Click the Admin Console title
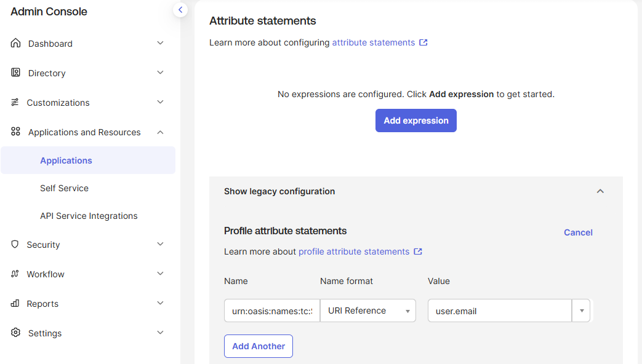 (x=49, y=12)
